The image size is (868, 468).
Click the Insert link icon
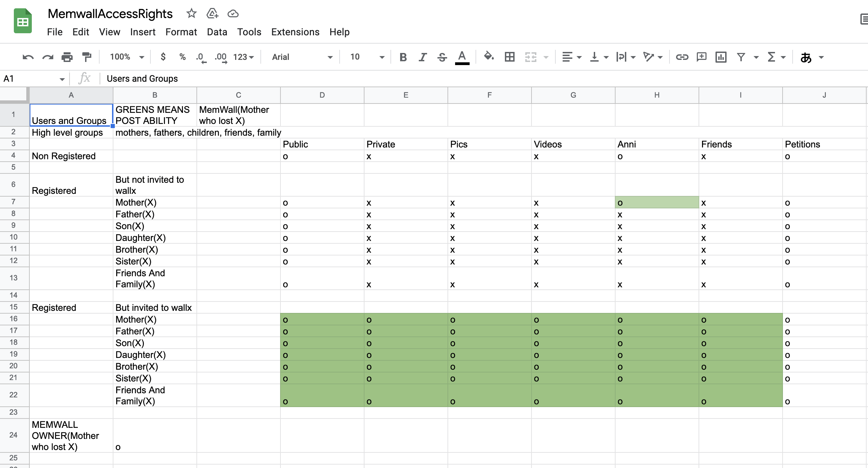[682, 57]
